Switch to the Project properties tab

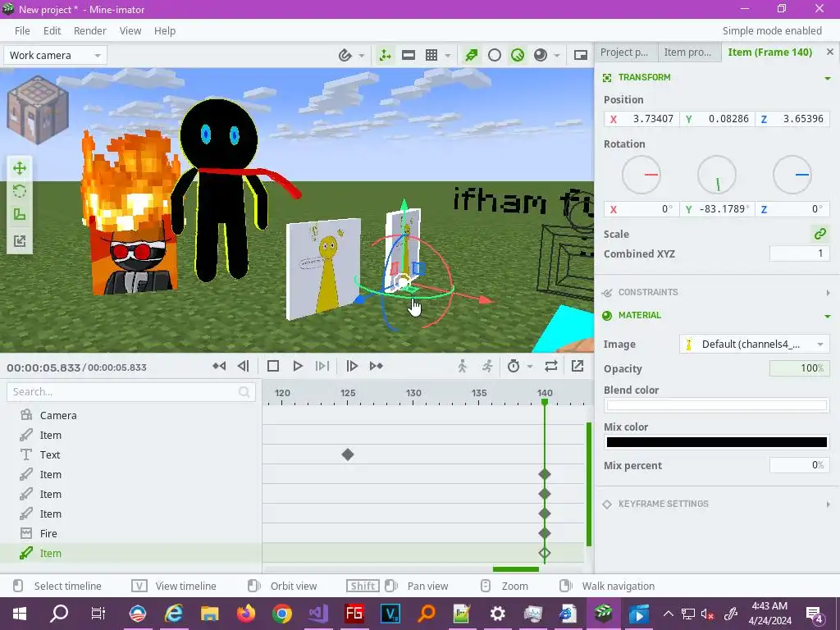point(624,52)
